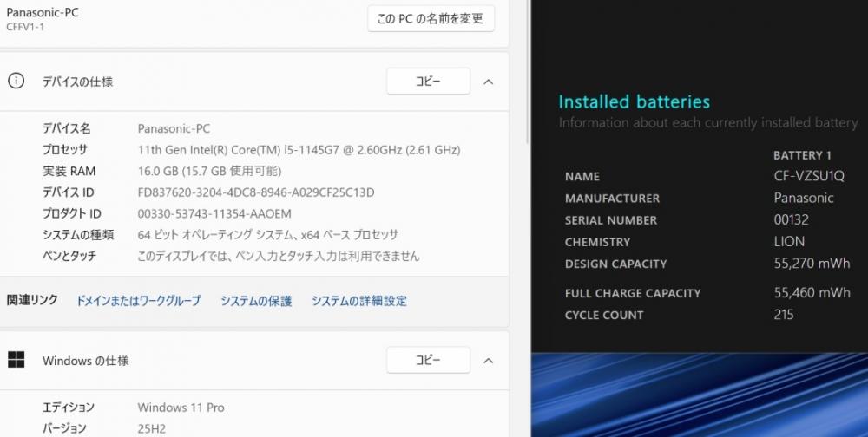Viewport: 868px width, 437px height.
Task: Select the Panasonic-PC device name value
Action: 174,129
